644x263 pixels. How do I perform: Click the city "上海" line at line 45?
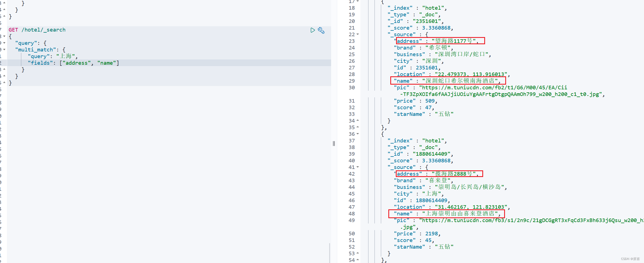[418, 194]
